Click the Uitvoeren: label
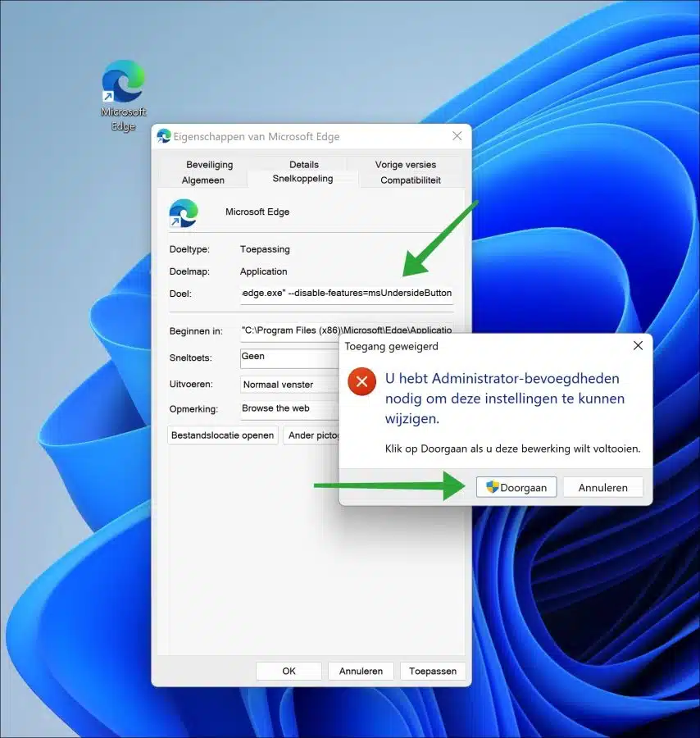 [191, 385]
